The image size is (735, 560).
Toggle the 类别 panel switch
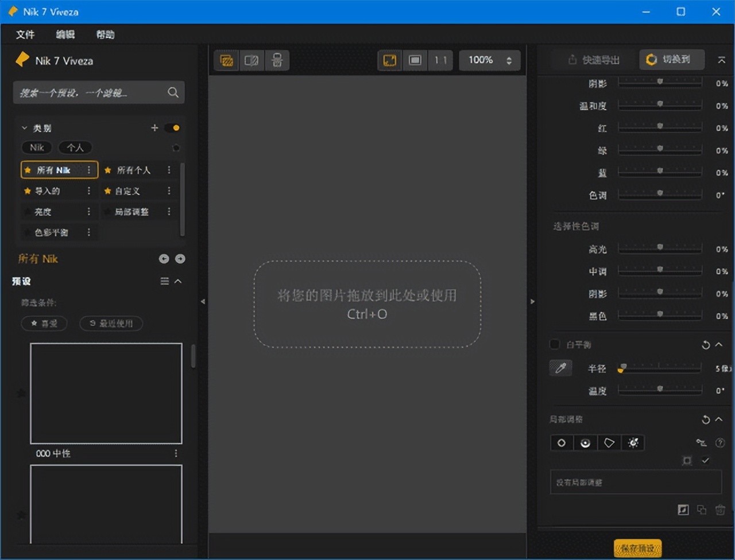coord(172,128)
